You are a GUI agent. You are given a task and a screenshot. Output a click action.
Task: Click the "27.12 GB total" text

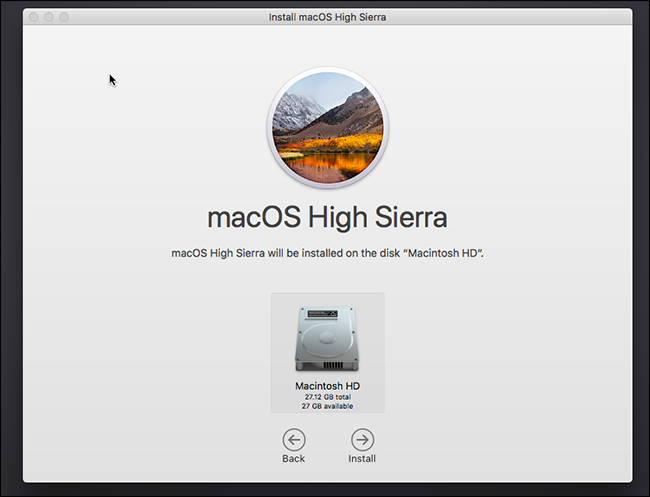tap(327, 397)
